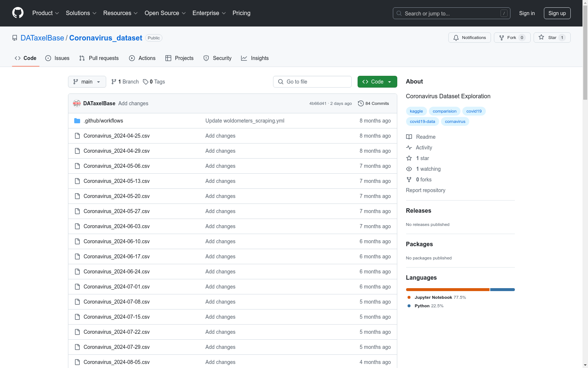Click file icon for Coronavirus_2024-04-25.csv
The height and width of the screenshot is (368, 588).
click(77, 136)
